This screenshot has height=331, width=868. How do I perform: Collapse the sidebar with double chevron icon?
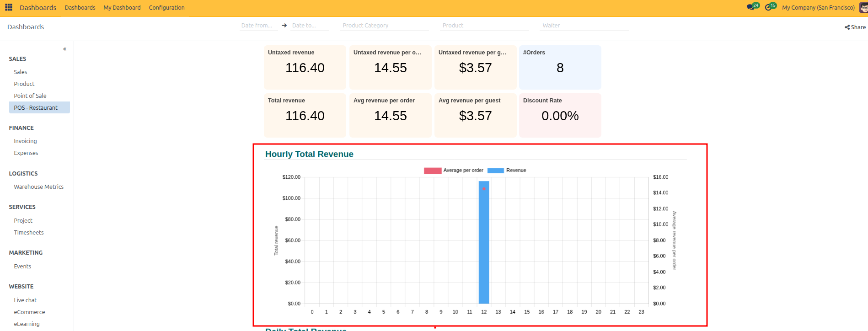tap(65, 49)
